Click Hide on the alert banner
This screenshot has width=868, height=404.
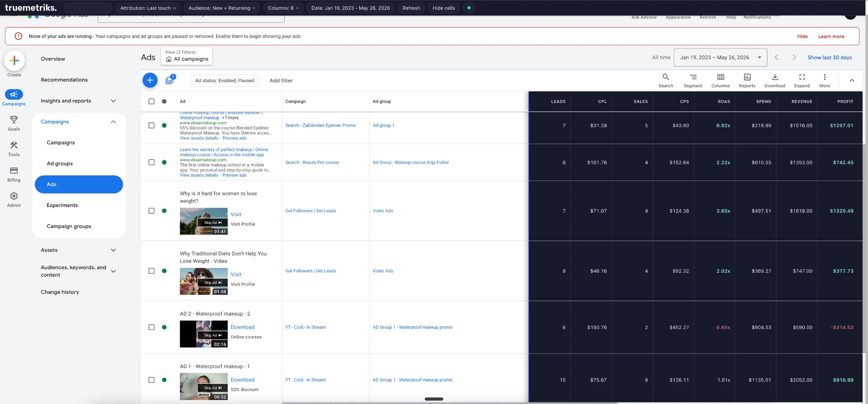802,36
